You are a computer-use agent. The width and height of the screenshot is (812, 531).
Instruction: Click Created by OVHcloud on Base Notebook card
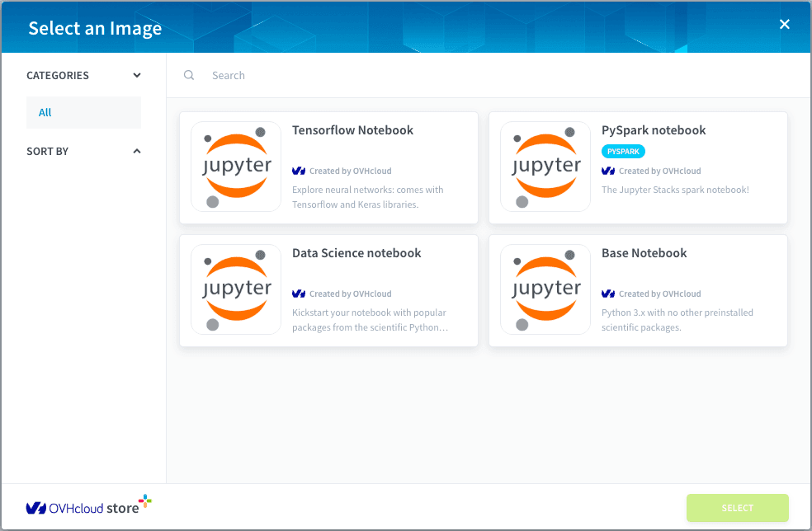[x=660, y=294]
